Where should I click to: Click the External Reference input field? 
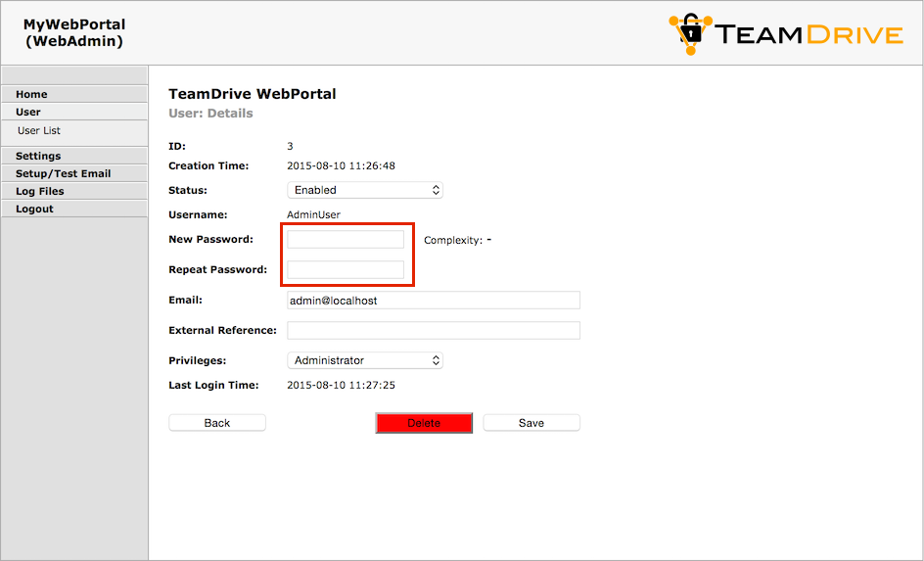point(433,331)
